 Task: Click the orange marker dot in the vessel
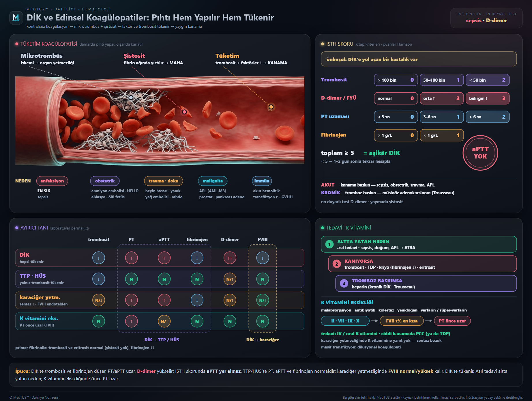pos(271,107)
